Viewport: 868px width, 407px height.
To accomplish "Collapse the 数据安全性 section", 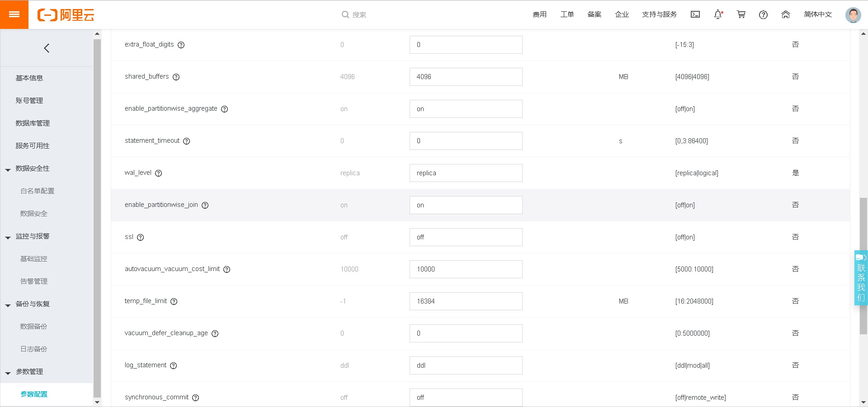I will 8,170.
